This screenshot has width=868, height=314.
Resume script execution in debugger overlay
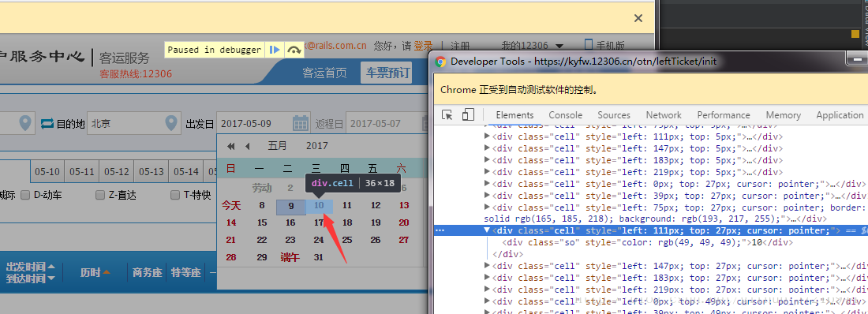tap(275, 50)
